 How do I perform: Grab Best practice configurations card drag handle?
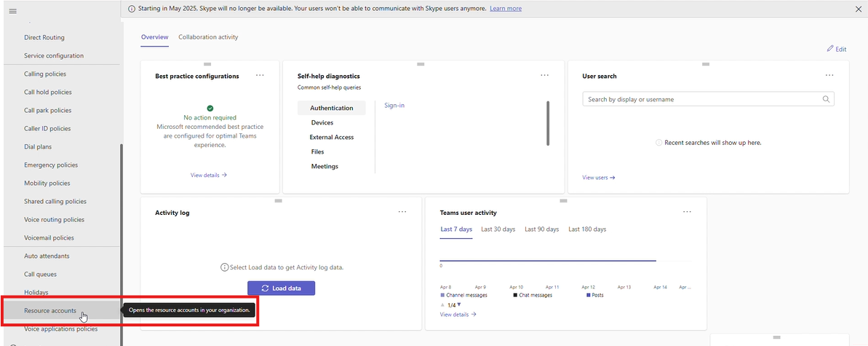(207, 64)
